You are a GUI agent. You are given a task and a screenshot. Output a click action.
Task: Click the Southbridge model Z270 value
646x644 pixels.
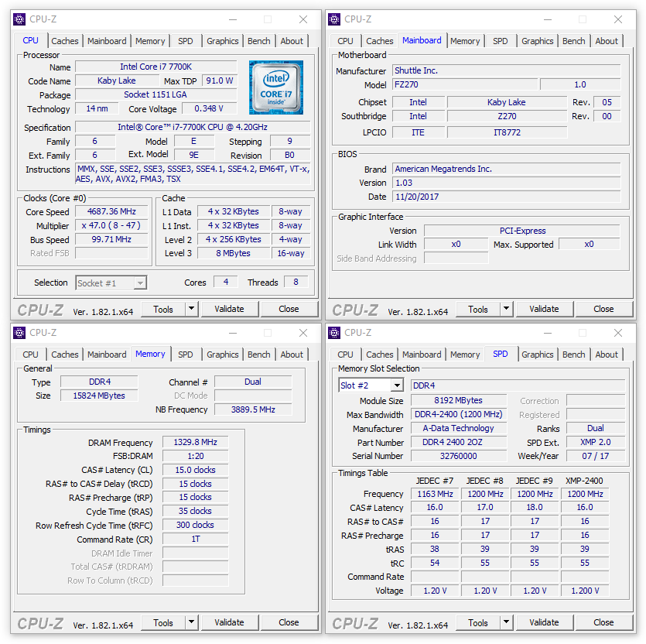(x=507, y=116)
